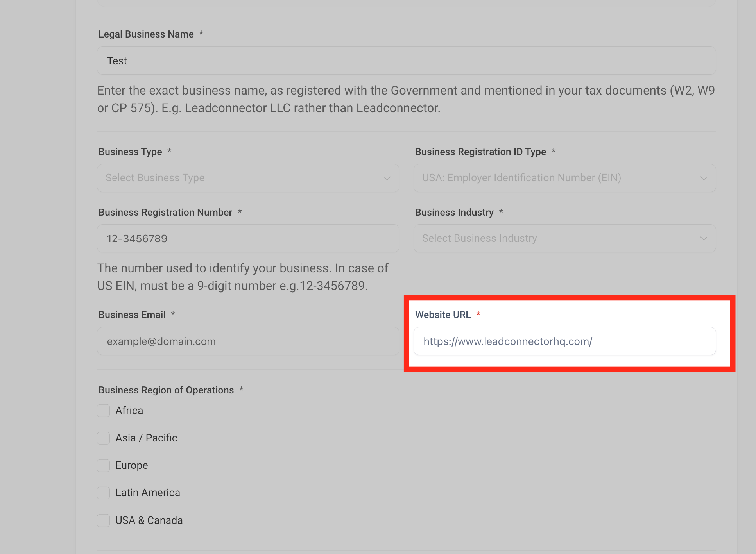Click the Business Email input field

click(248, 341)
